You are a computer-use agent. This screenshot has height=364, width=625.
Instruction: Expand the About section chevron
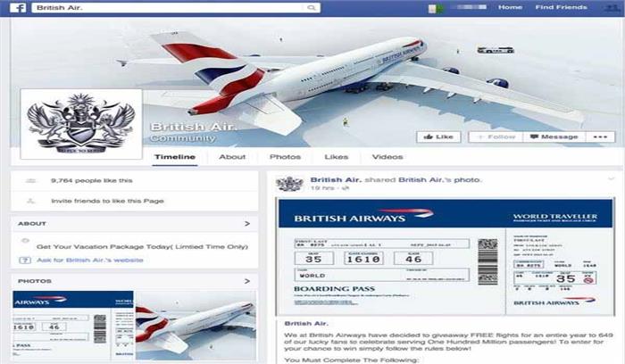[x=247, y=223]
